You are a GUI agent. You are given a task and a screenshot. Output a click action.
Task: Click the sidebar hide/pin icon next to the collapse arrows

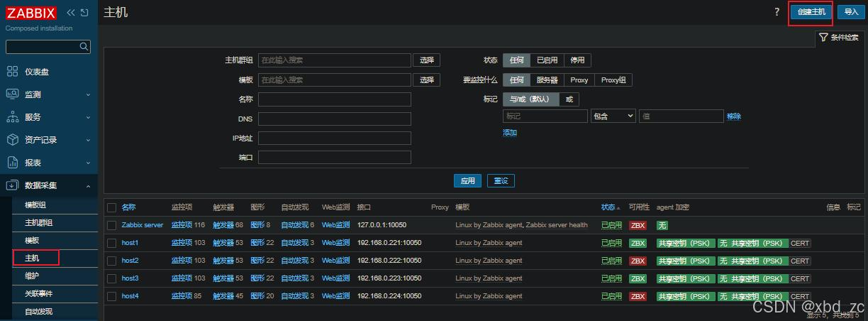(84, 13)
